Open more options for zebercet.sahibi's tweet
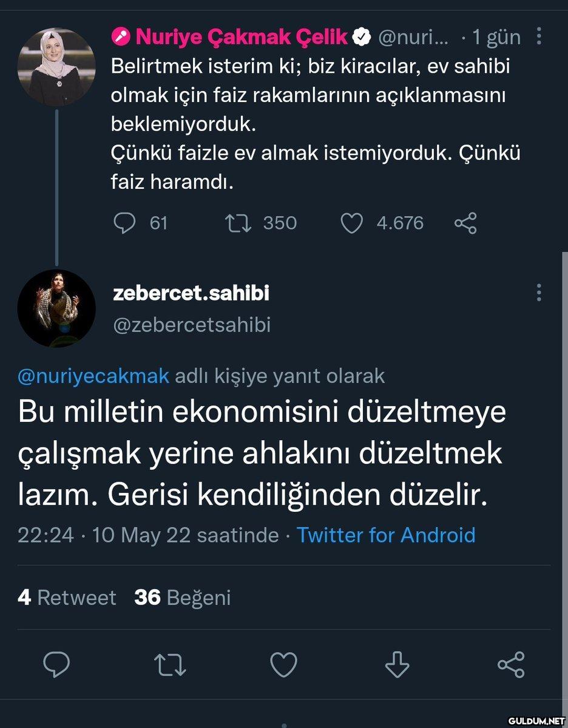568x728 pixels. 539,293
